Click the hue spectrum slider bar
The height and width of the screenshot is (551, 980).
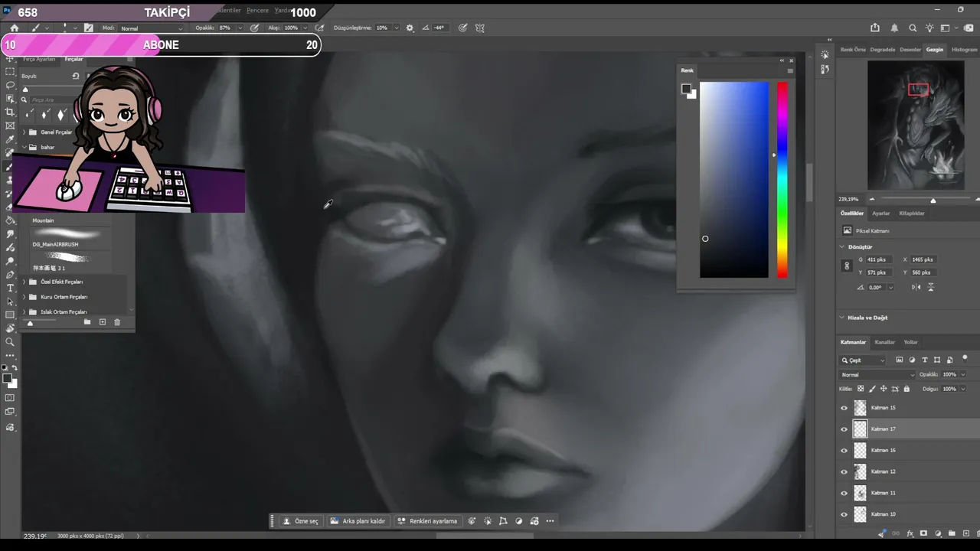[782, 180]
